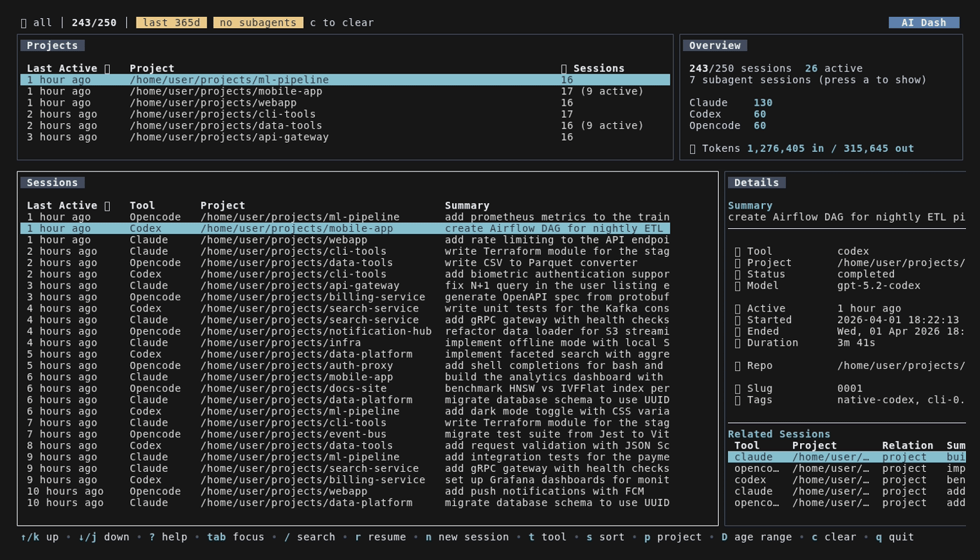
Task: Focus the Overview panel title
Action: tap(715, 45)
